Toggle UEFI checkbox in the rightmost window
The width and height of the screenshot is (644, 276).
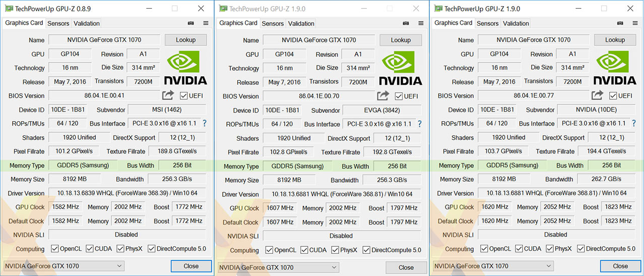coord(613,95)
